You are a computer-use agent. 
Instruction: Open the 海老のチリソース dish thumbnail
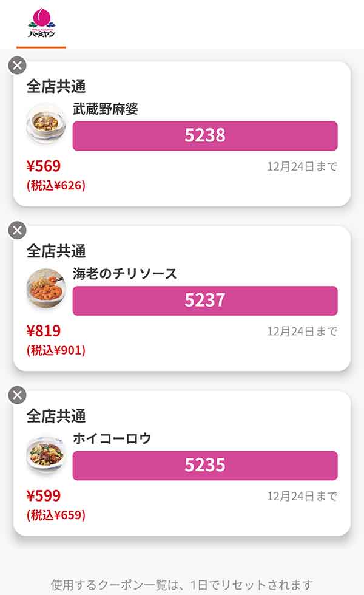point(45,288)
